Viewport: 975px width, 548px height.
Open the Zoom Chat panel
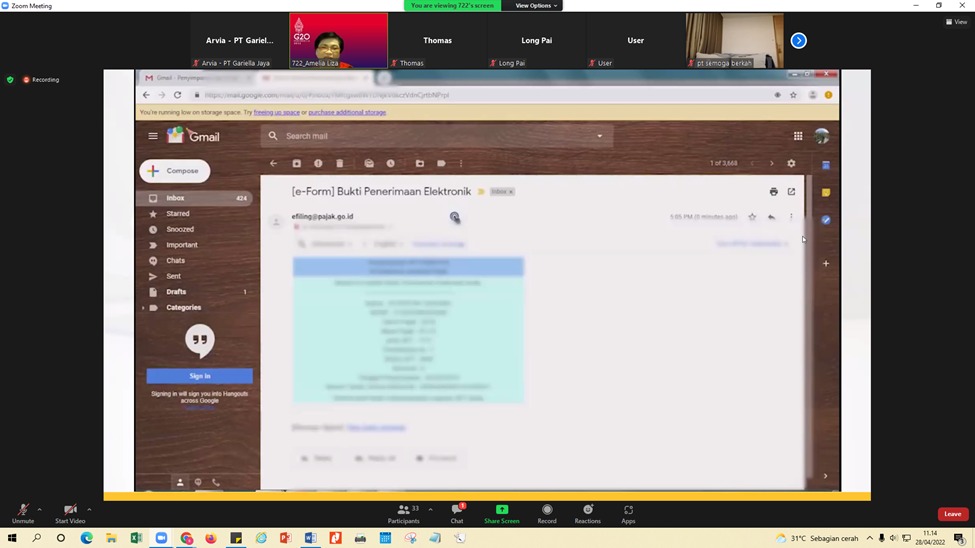(x=456, y=513)
